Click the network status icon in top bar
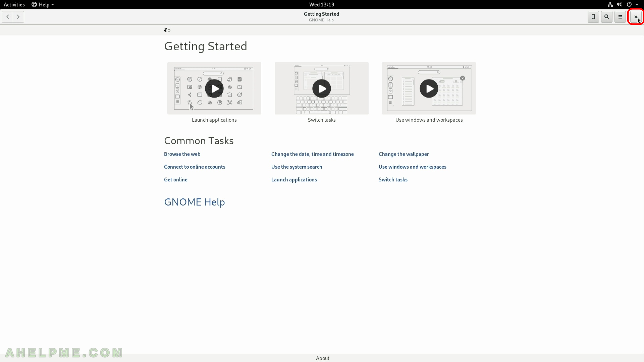The width and height of the screenshot is (644, 362). (x=610, y=4)
